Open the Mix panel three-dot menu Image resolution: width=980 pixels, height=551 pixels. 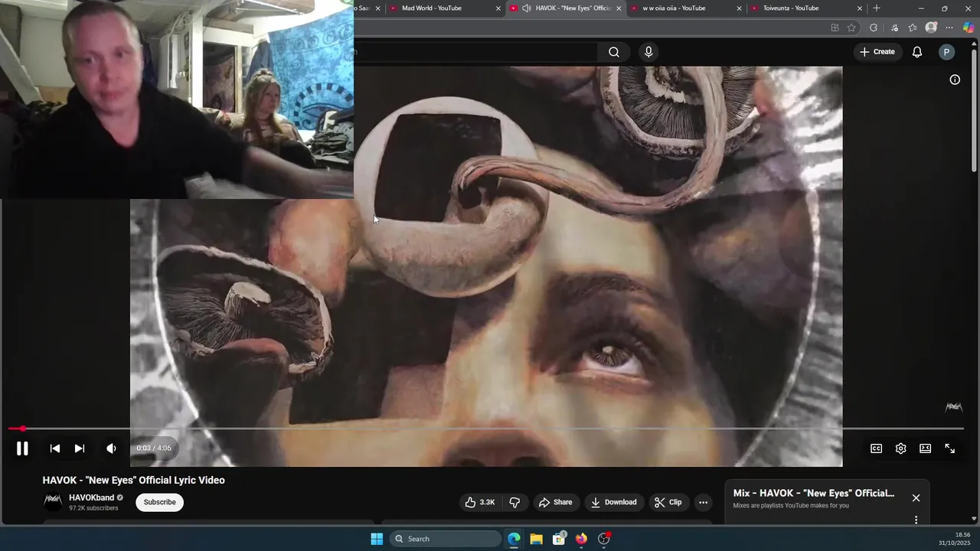pyautogui.click(x=916, y=520)
